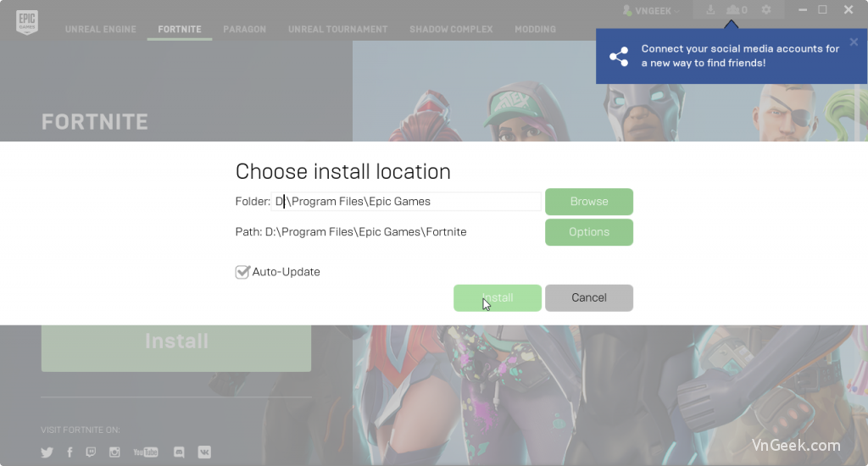Click the Epic Games logo
The width and height of the screenshot is (868, 466).
point(26,22)
